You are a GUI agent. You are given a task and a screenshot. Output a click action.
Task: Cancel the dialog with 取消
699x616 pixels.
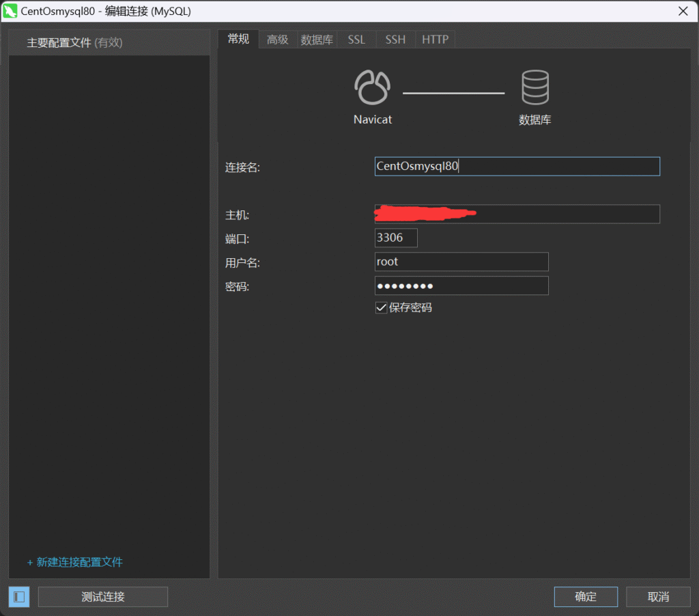click(658, 597)
